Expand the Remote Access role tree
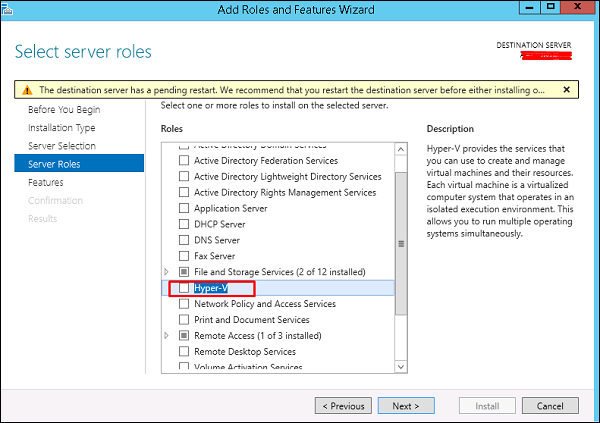The width and height of the screenshot is (600, 423). point(167,336)
